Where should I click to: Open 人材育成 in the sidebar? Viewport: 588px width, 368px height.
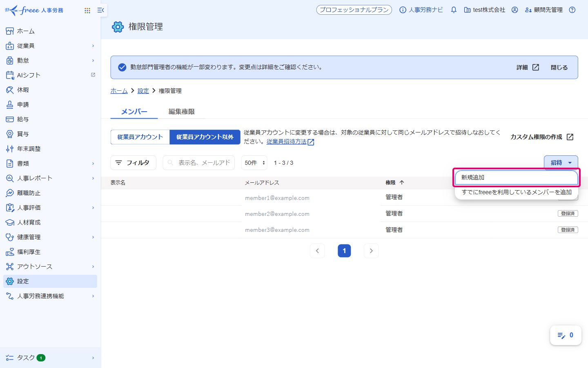[50, 222]
